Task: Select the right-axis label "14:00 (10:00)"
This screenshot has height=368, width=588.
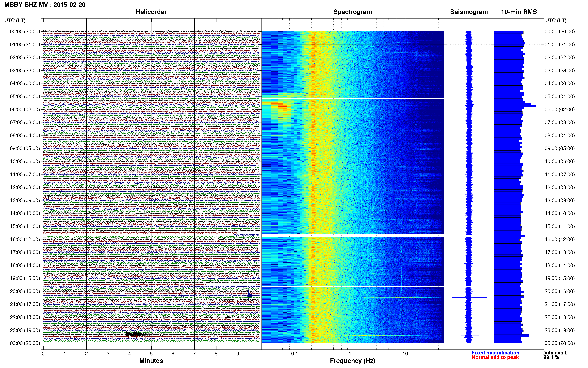Action: pos(560,213)
